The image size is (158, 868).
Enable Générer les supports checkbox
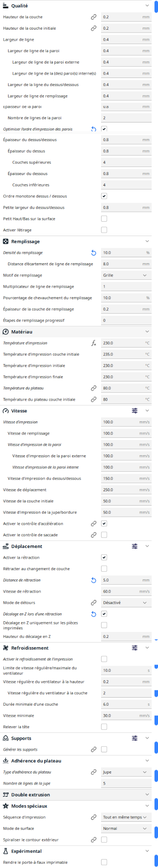click(104, 750)
